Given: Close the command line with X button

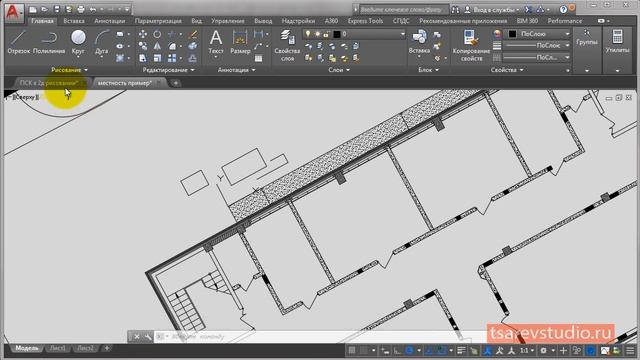Looking at the screenshot, I should pos(137,337).
